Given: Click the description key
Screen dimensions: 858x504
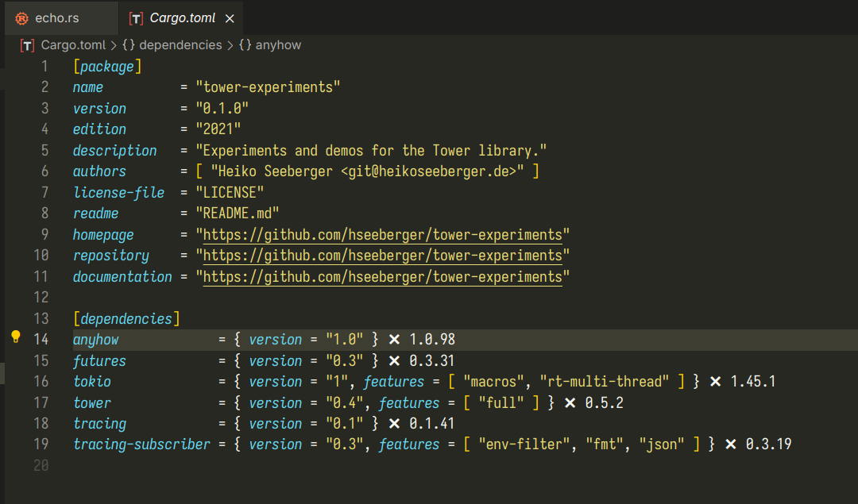Looking at the screenshot, I should coord(115,151).
